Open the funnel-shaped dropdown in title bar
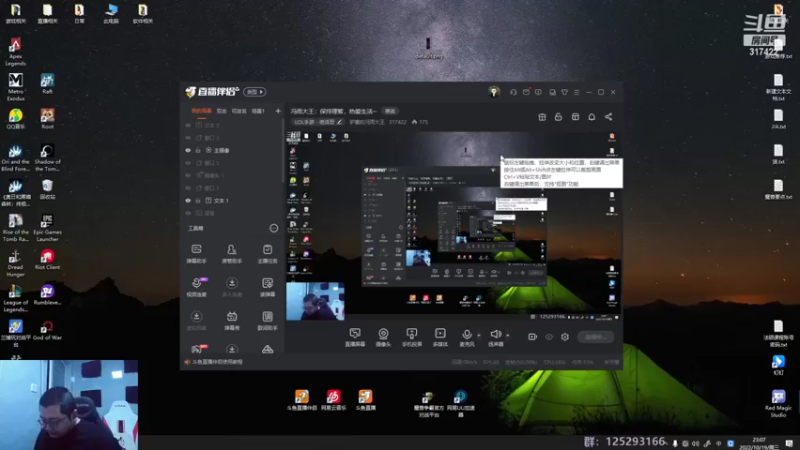This screenshot has width=800, height=450. pos(564,92)
